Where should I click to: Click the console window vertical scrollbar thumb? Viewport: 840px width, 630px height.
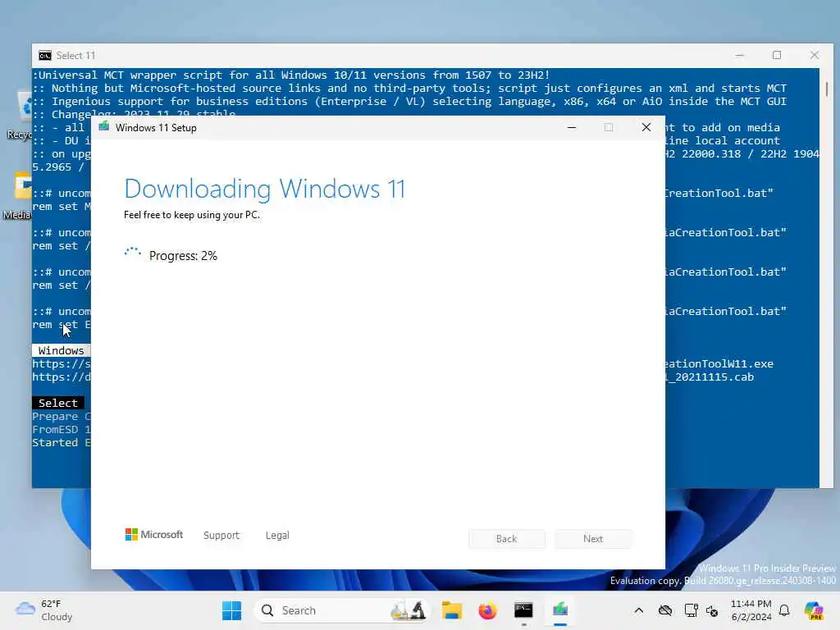(827, 89)
